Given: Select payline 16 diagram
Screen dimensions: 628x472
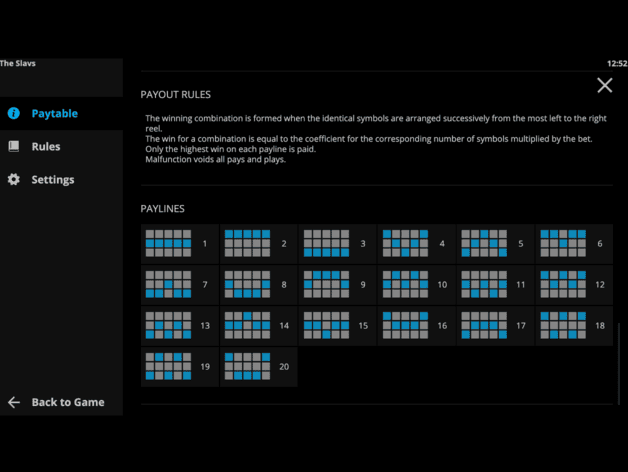Looking at the screenshot, I should click(405, 325).
